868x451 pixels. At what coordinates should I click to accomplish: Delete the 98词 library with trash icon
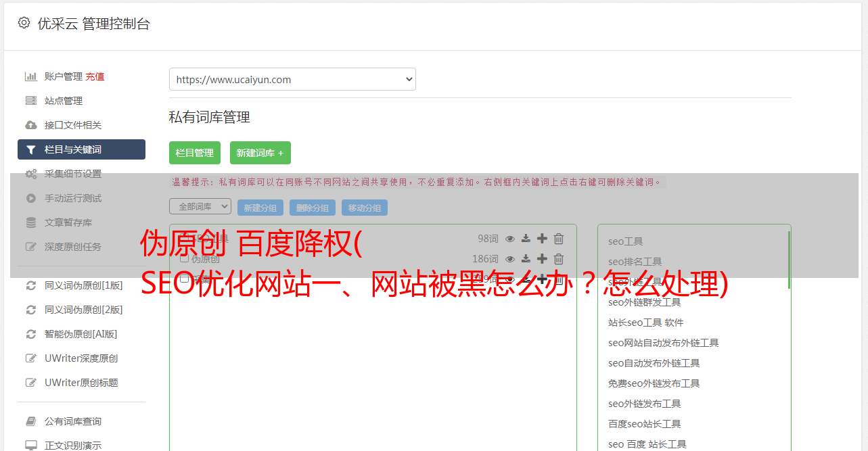[559, 239]
